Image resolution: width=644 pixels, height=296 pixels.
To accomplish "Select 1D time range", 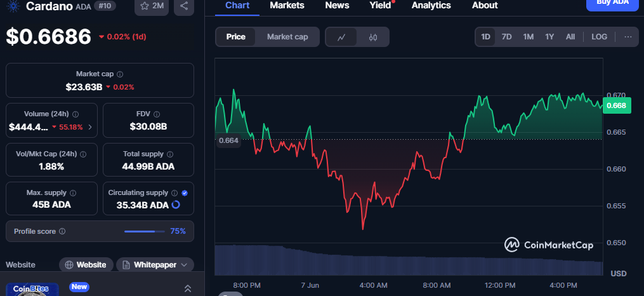I will (485, 37).
